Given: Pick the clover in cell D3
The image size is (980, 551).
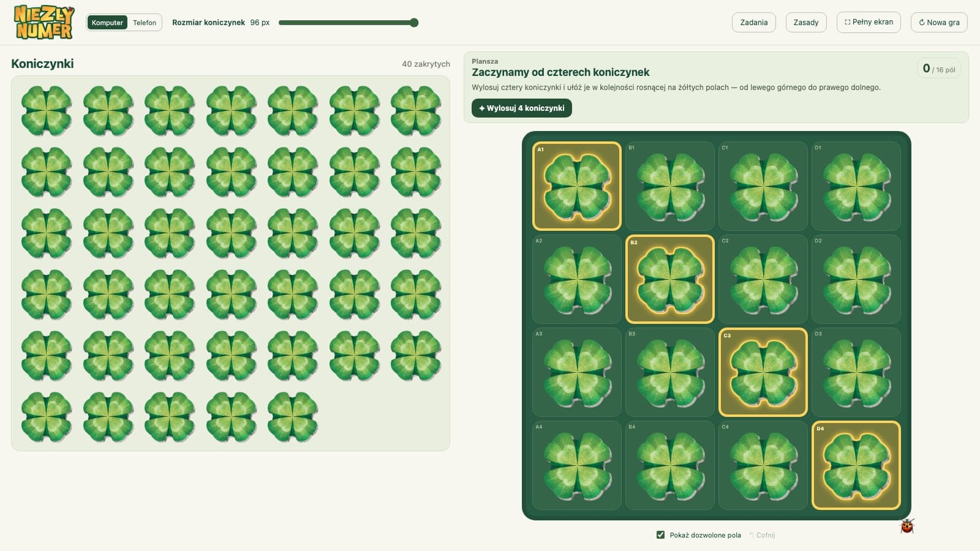Looking at the screenshot, I should (856, 372).
